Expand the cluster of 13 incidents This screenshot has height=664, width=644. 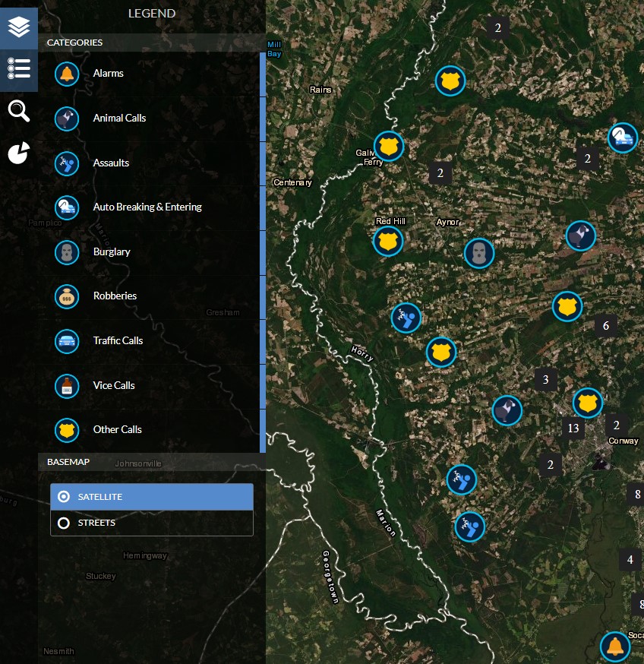(573, 428)
